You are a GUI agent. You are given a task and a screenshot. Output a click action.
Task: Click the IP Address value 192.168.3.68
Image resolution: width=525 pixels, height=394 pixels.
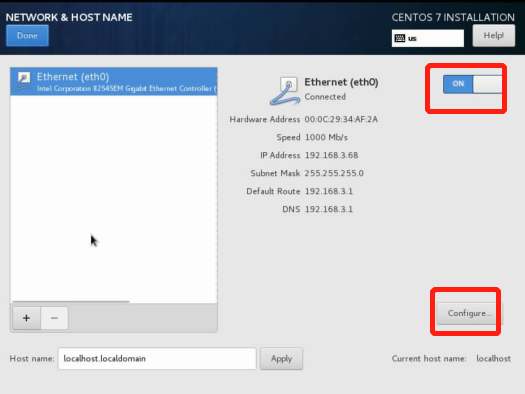point(331,155)
